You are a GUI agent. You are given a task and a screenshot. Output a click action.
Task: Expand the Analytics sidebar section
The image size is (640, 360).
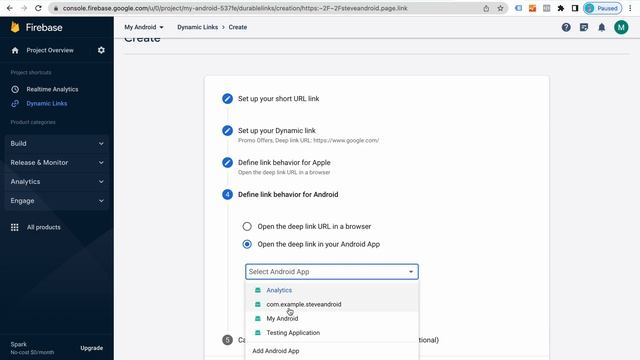click(x=57, y=182)
